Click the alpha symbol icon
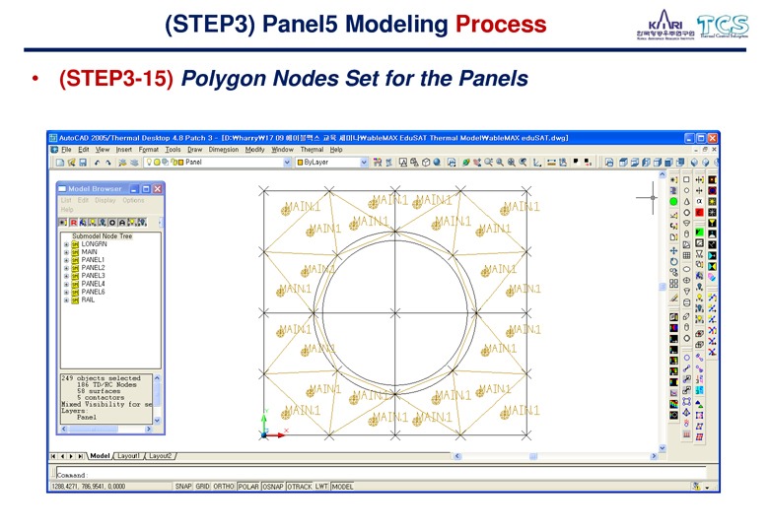This screenshot has height=532, width=769. tap(699, 201)
